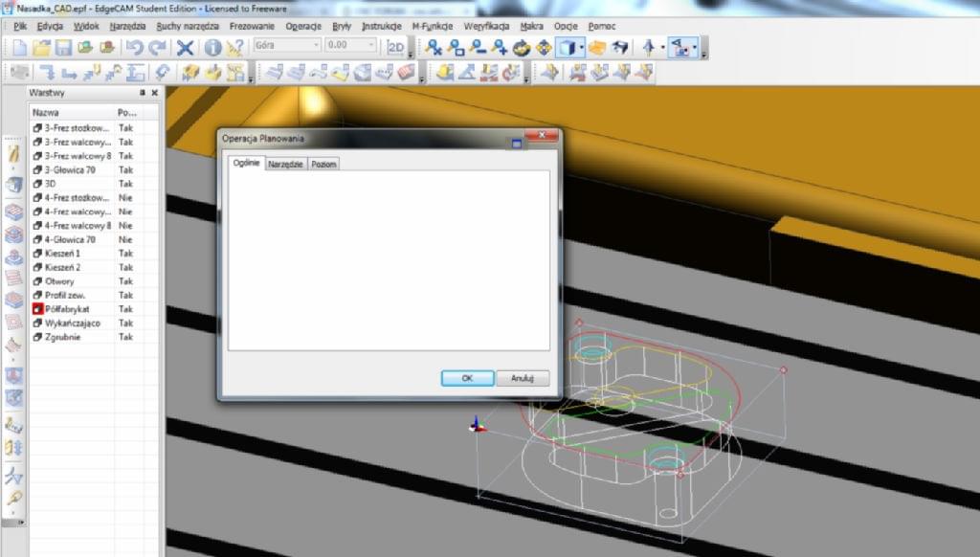Open the Góra view dropdown

315,45
